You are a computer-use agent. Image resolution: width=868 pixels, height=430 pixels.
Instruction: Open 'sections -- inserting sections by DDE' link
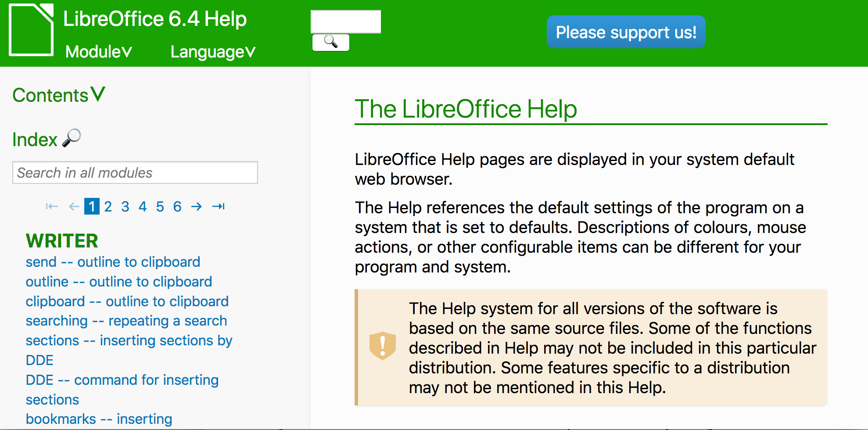[x=129, y=350]
